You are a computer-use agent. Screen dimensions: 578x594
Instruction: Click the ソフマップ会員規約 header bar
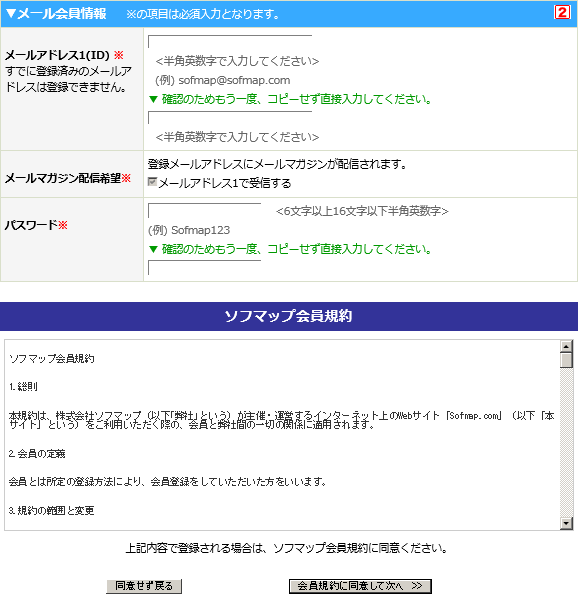tap(289, 316)
